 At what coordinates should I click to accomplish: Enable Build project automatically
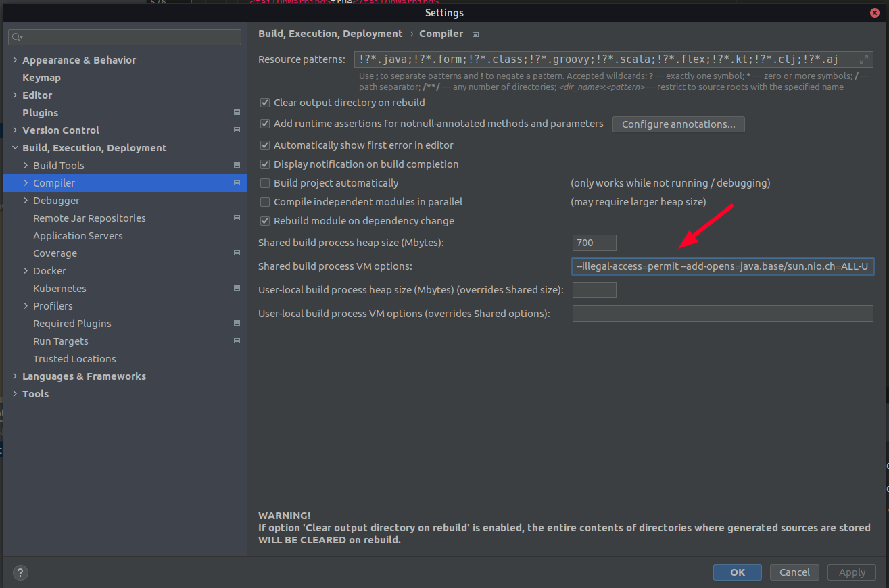coord(264,182)
